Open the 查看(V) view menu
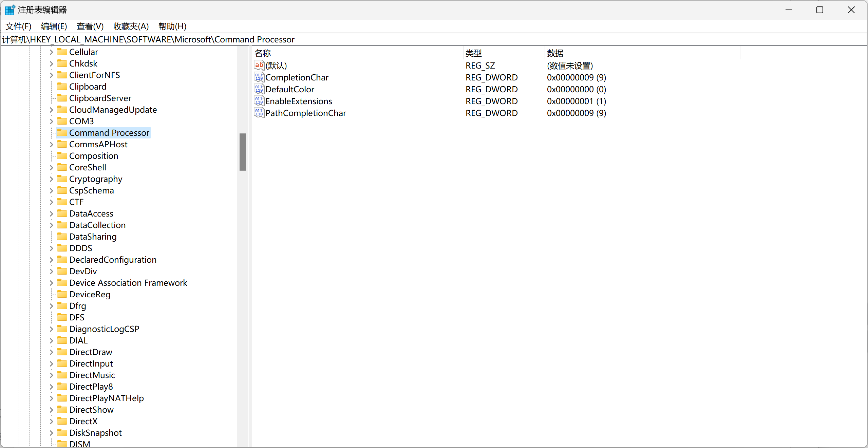This screenshot has height=448, width=868. 90,26
